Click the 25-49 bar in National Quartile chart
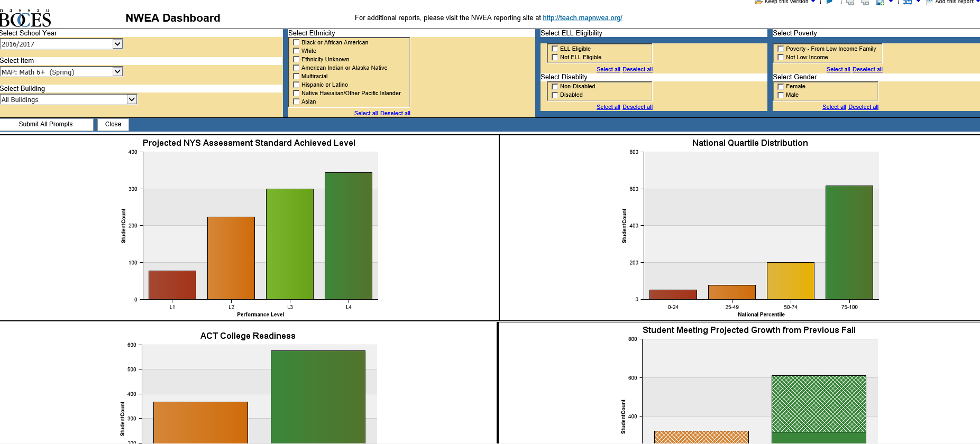This screenshot has height=444, width=980. coord(732,292)
